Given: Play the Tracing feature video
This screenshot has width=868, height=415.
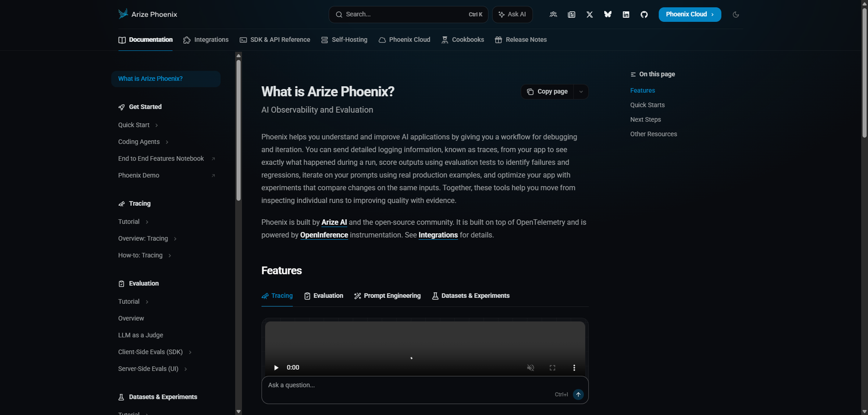Looking at the screenshot, I should [276, 368].
